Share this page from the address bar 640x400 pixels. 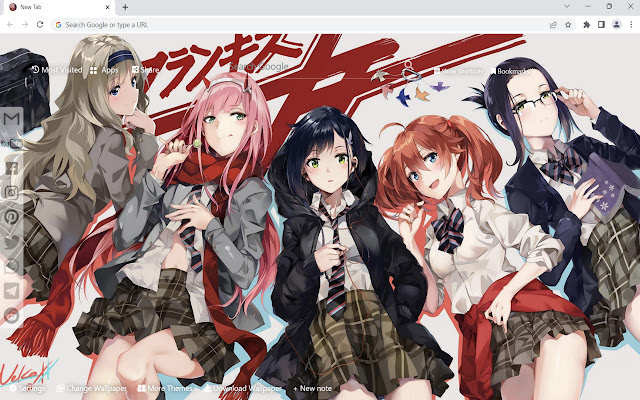point(553,24)
